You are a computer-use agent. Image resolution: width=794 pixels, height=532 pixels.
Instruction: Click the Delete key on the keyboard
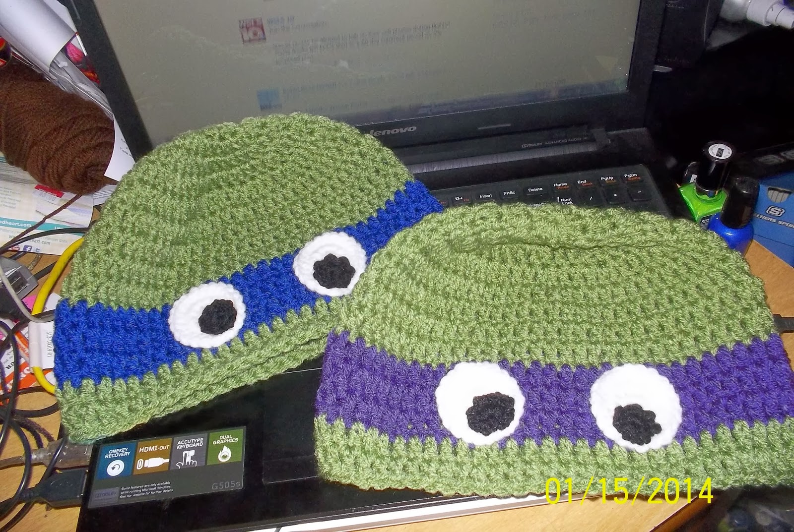coord(535,190)
